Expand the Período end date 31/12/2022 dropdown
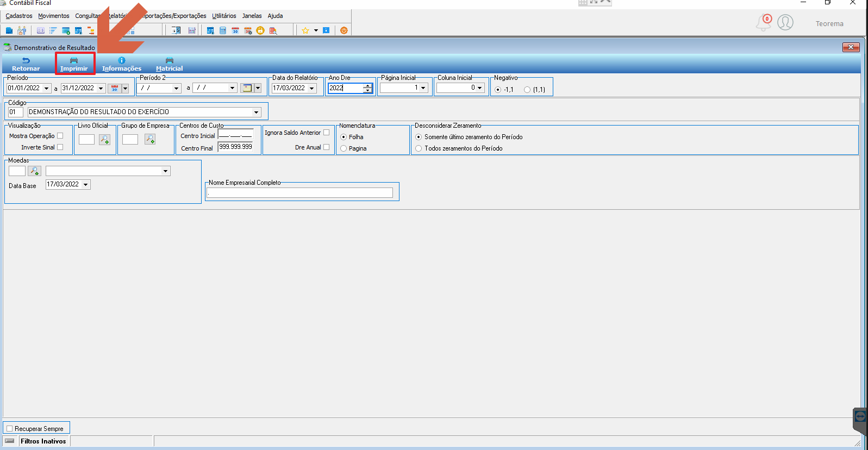 [101, 88]
